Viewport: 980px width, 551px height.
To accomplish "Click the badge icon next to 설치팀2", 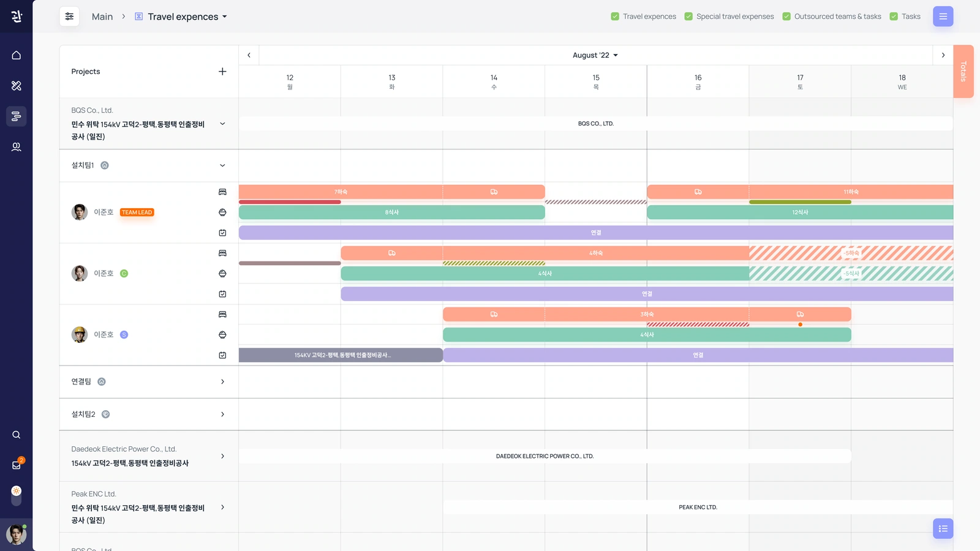I will point(105,414).
